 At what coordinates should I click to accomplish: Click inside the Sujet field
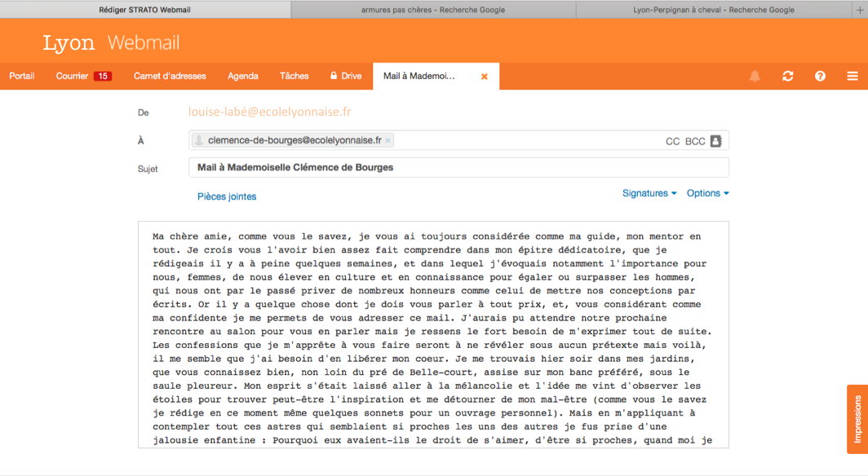click(458, 168)
